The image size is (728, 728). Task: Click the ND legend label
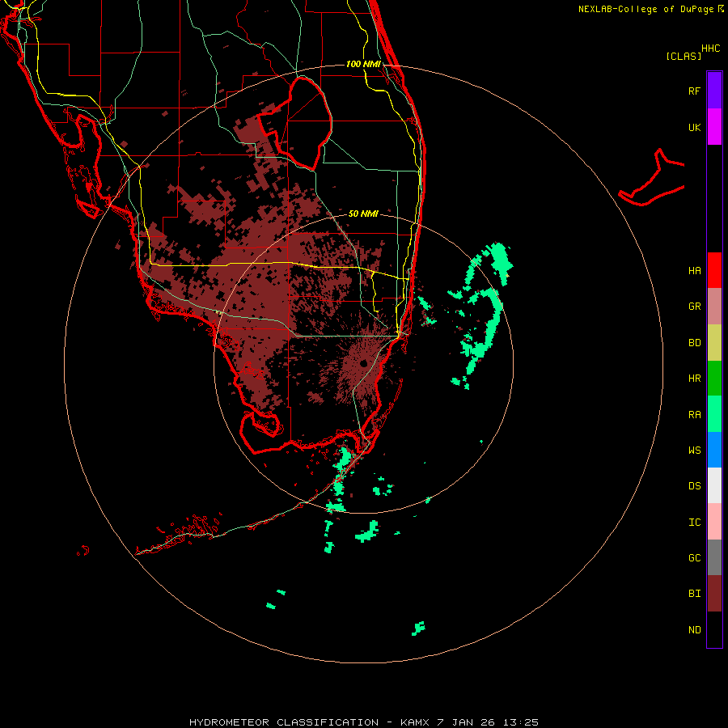[x=694, y=630]
